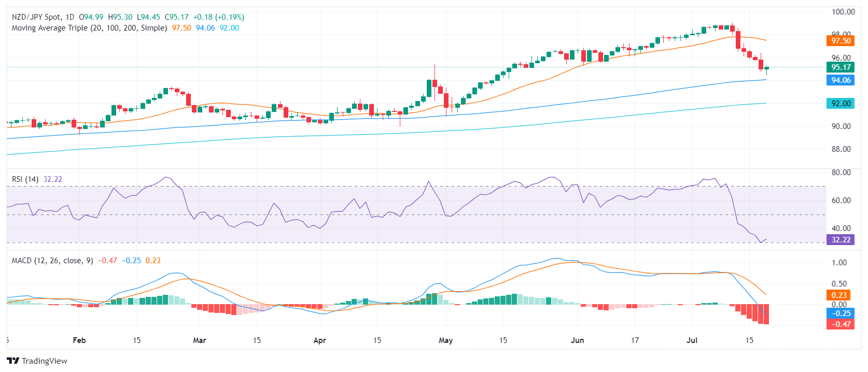Click the blue -0.25 MACD axis tag

(841, 313)
